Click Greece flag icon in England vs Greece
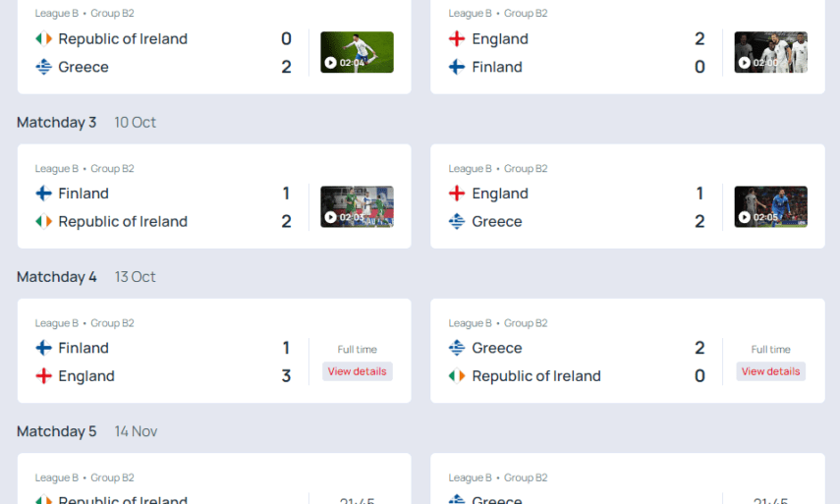The width and height of the screenshot is (840, 504). (457, 222)
